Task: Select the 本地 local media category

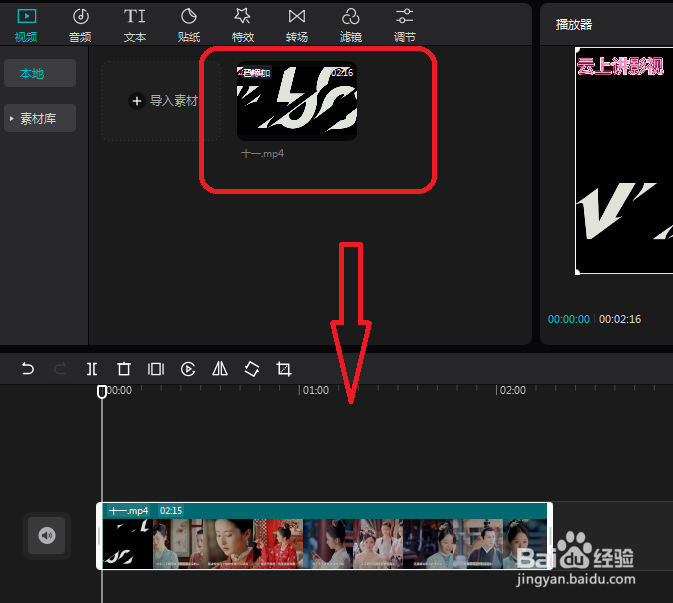Action: pyautogui.click(x=40, y=73)
